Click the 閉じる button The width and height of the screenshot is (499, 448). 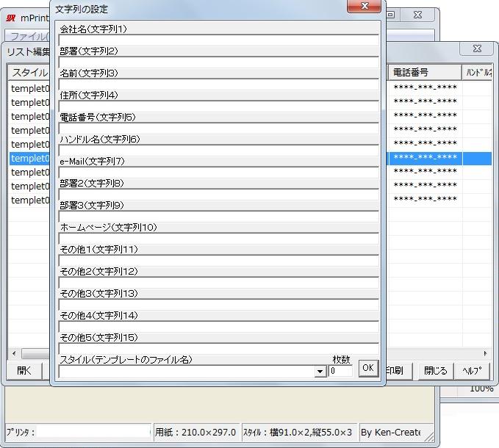click(x=435, y=370)
